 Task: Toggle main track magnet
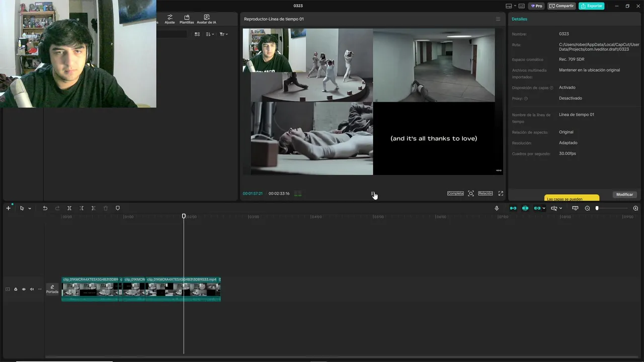pyautogui.click(x=513, y=208)
